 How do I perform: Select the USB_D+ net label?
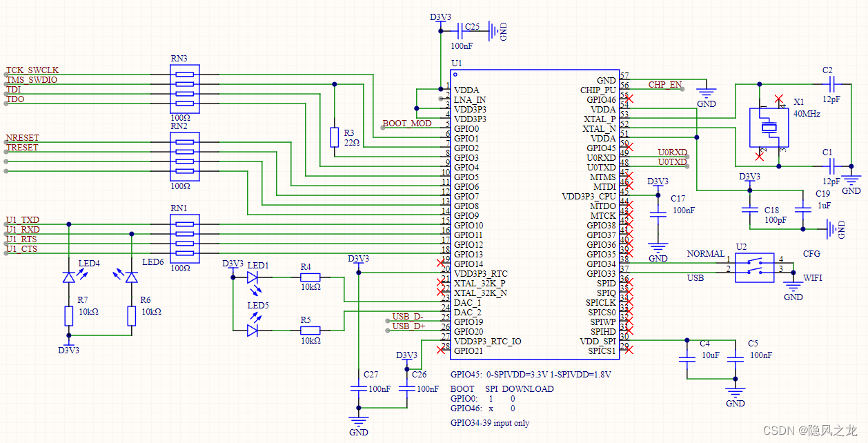coord(408,326)
